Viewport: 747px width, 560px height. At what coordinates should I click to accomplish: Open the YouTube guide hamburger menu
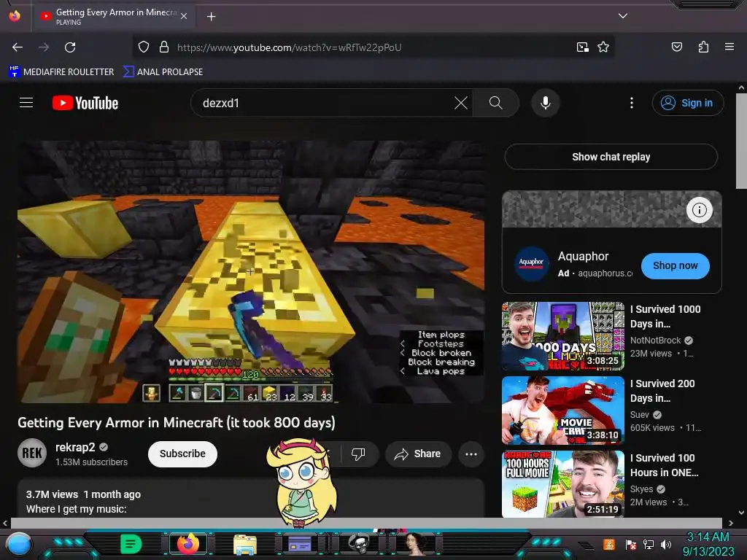click(26, 103)
